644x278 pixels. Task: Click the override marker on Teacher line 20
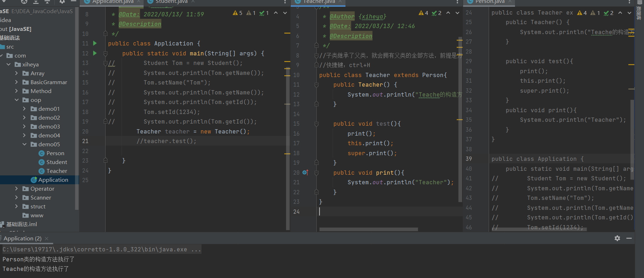(305, 173)
